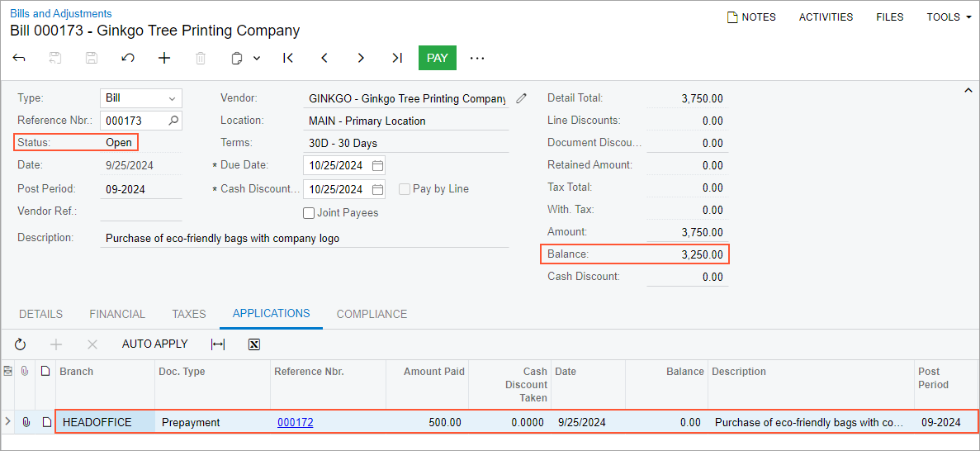
Task: Open the Compliance tab
Action: point(372,314)
